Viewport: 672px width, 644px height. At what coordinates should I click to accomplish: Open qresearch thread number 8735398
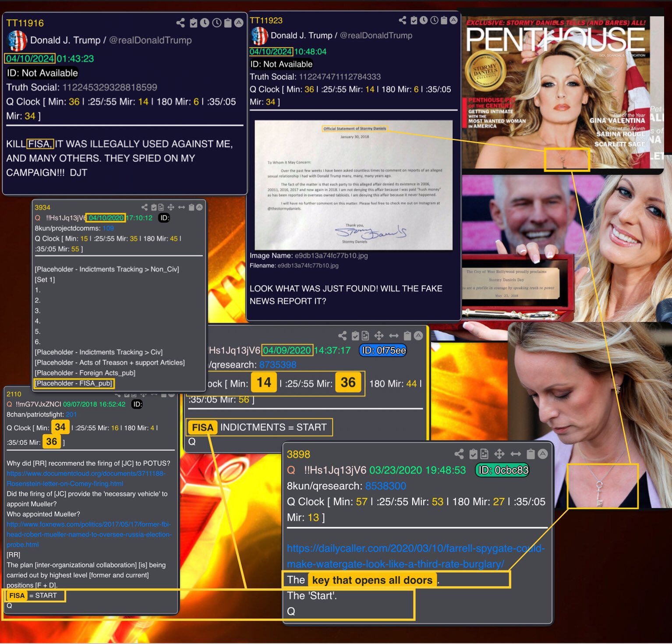[x=278, y=364]
